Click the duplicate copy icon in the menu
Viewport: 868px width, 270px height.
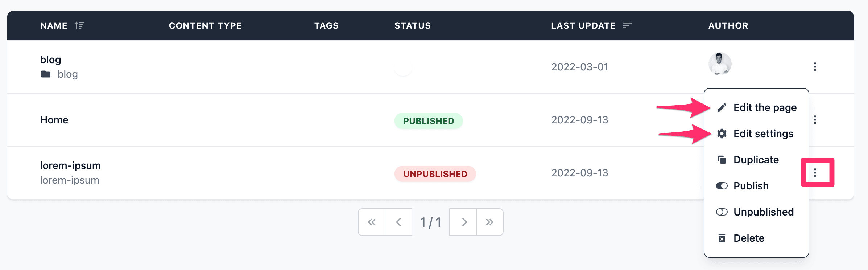tap(722, 160)
